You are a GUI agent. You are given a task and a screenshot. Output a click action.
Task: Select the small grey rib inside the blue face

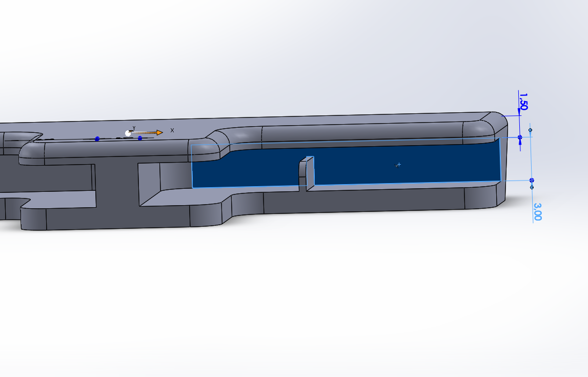coord(307,174)
